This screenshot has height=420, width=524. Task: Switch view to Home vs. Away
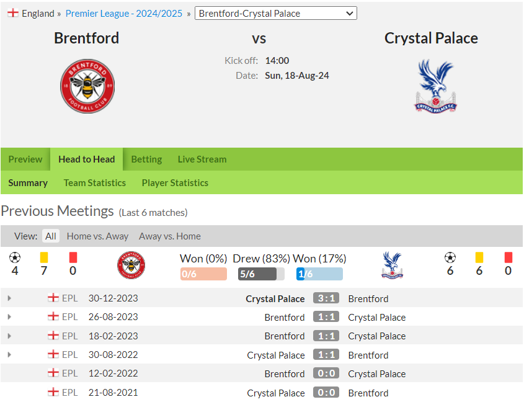click(97, 236)
